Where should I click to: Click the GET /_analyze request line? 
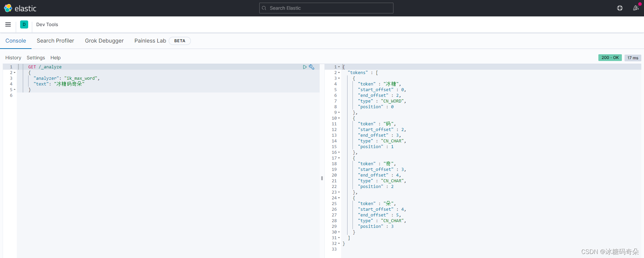[x=45, y=67]
